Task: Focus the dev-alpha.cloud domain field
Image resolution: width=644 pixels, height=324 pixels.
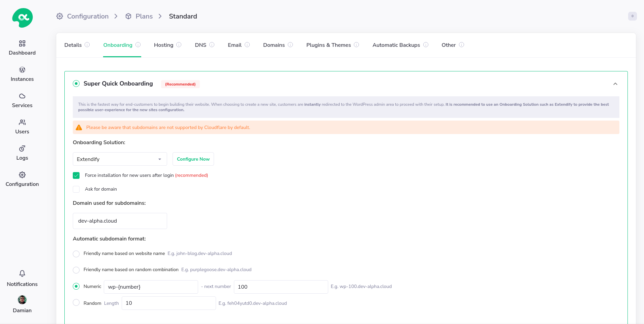Action: [x=120, y=221]
